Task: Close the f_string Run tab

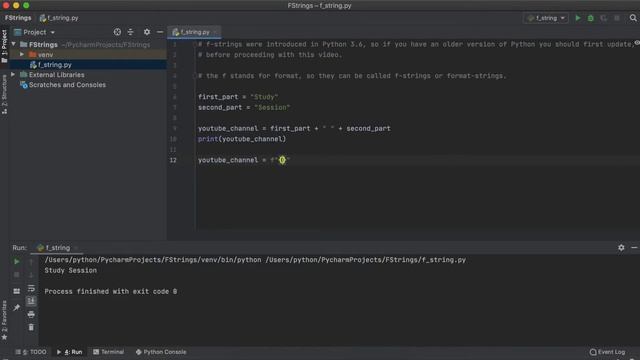Action: [x=76, y=248]
